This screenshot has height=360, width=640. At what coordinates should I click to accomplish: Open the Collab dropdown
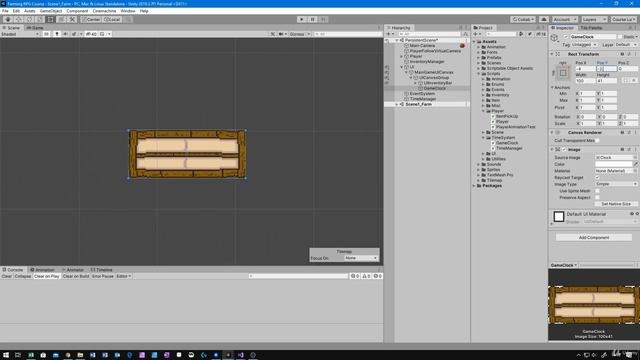(523, 19)
